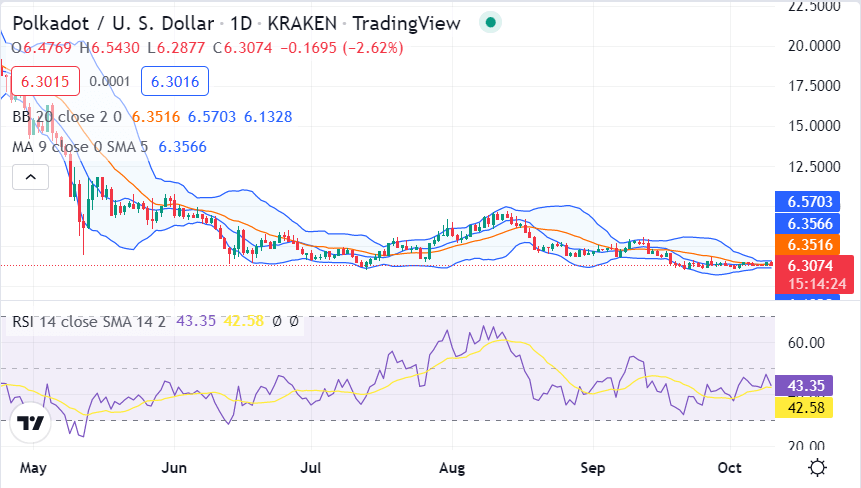Click the chart settings gear icon
Viewport: 861px width, 488px height.
tap(818, 468)
